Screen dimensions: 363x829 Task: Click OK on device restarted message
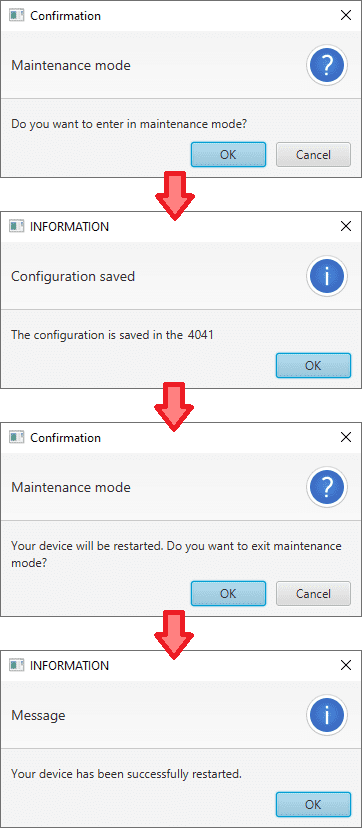(313, 804)
